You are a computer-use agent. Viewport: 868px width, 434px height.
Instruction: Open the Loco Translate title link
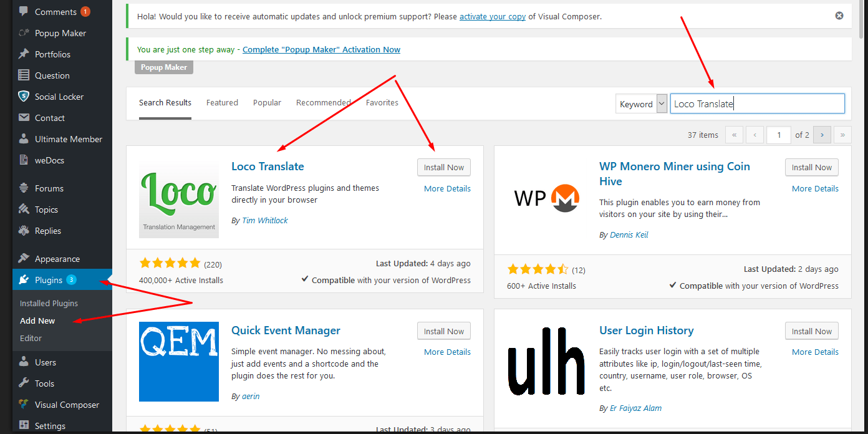pos(268,166)
